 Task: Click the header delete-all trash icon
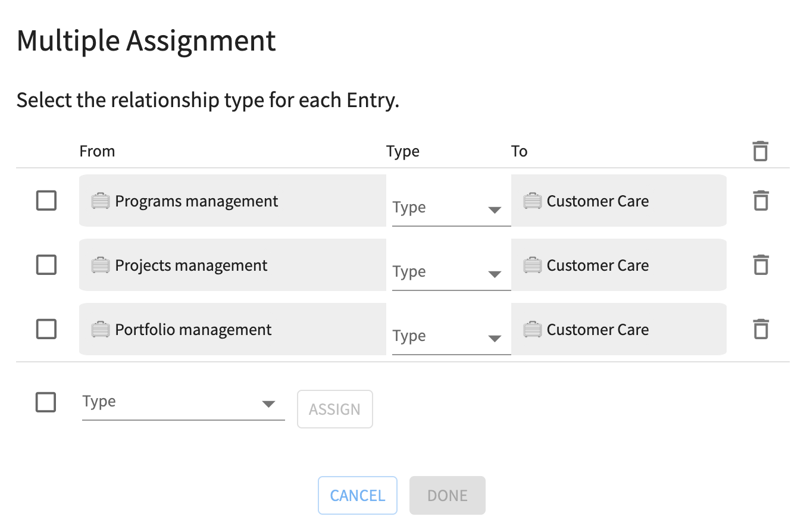[760, 151]
